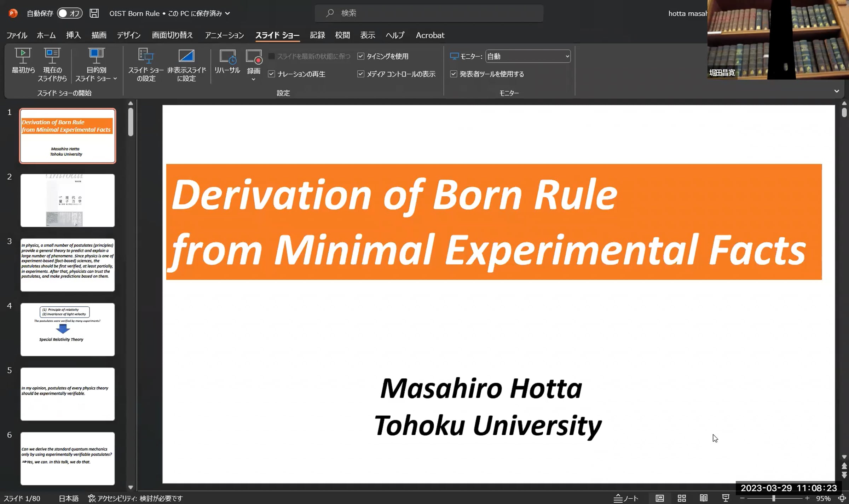Open the Design (デザイン) tab
The width and height of the screenshot is (849, 504).
click(x=129, y=35)
